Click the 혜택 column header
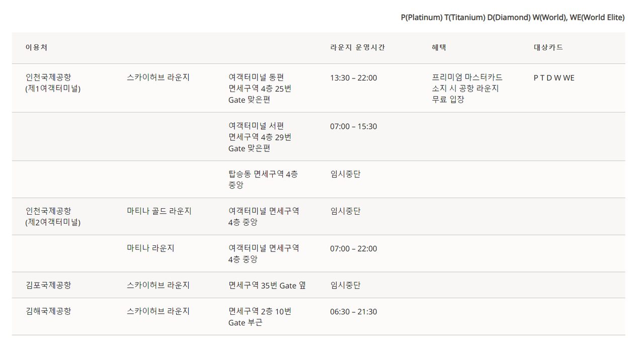 pyautogui.click(x=439, y=48)
